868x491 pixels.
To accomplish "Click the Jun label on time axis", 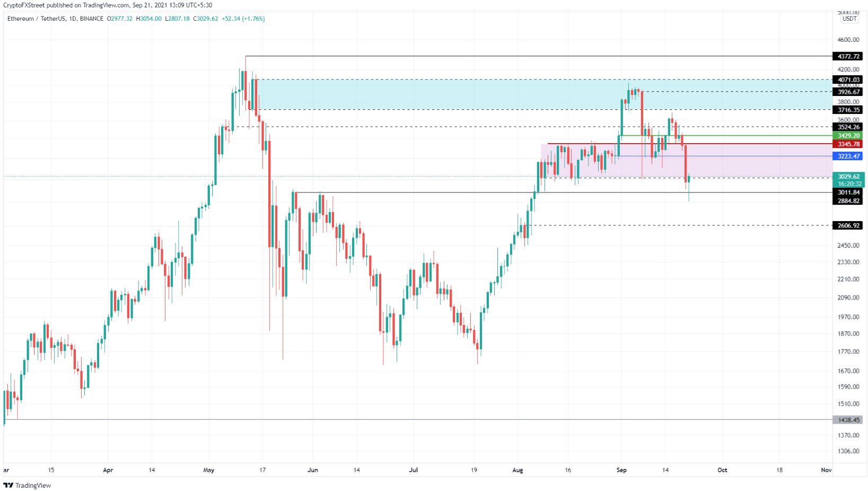I will [x=313, y=470].
